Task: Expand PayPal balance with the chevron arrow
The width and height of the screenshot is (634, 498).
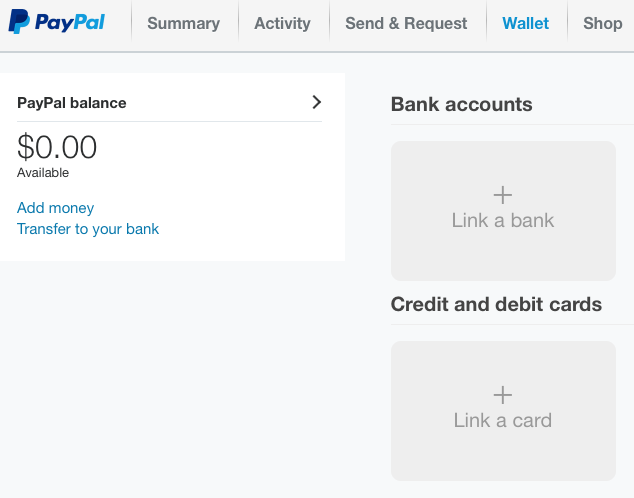Action: click(x=317, y=102)
